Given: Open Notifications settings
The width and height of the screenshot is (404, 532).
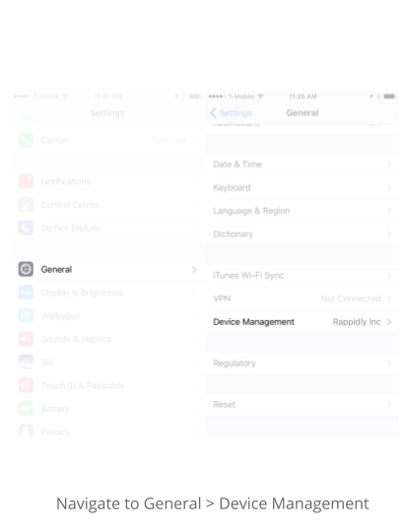Looking at the screenshot, I should (107, 181).
